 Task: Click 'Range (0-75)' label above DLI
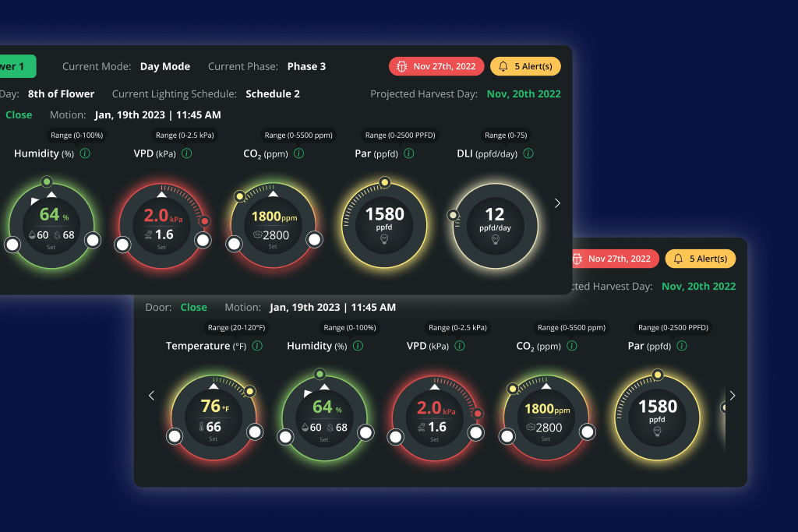coord(506,136)
